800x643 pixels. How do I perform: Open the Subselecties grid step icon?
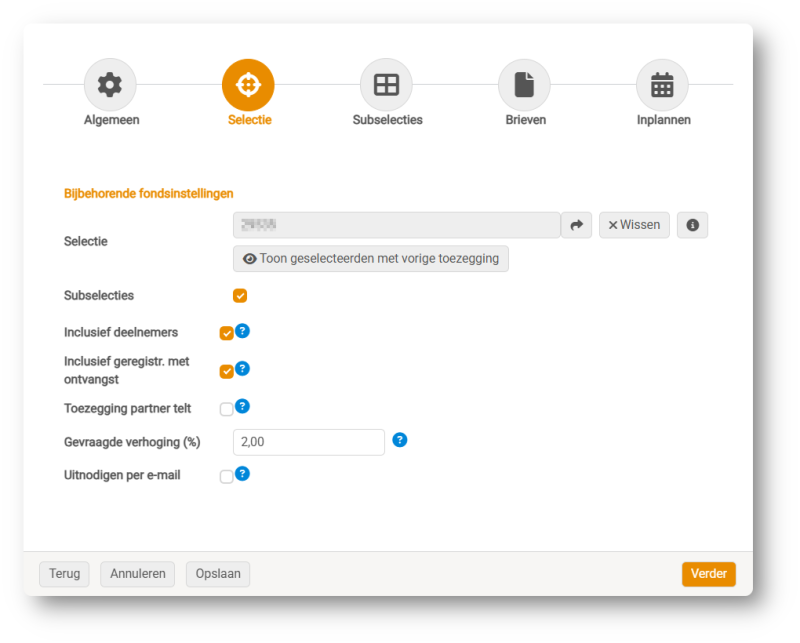point(386,85)
